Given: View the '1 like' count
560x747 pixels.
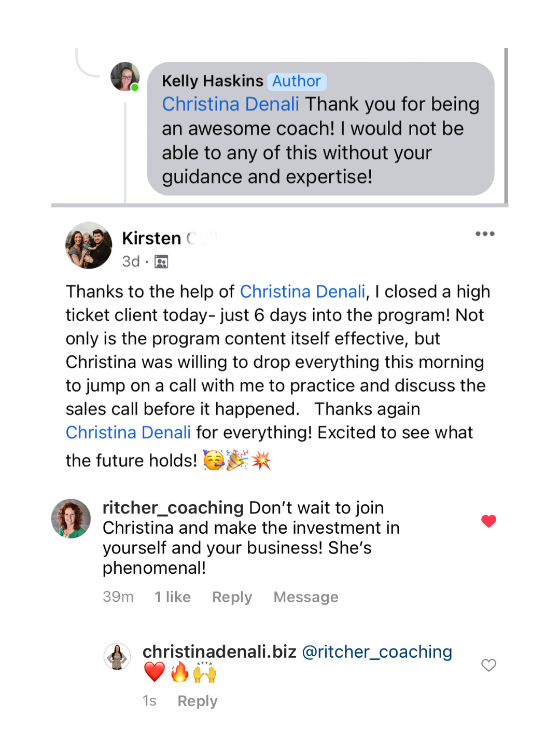Looking at the screenshot, I should pos(173,597).
